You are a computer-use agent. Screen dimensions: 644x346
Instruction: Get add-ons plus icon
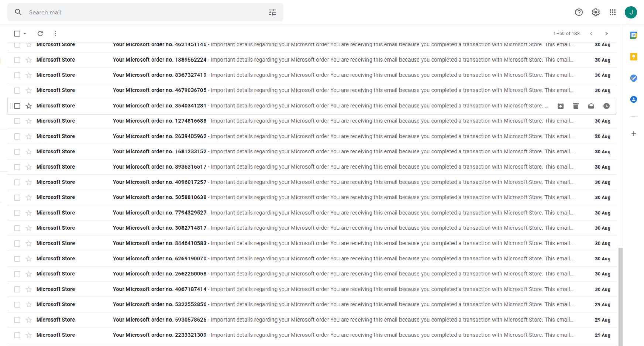click(634, 133)
